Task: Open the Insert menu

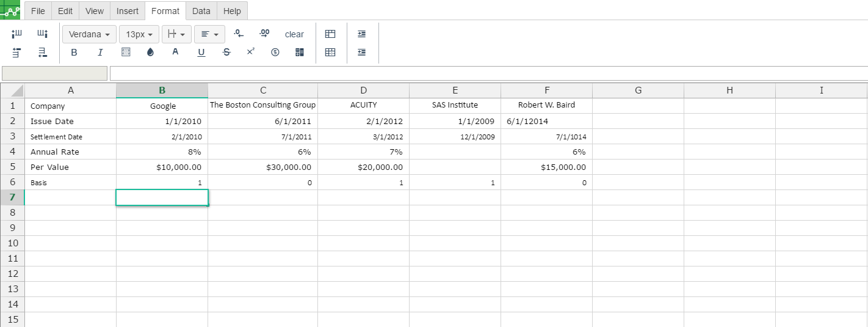Action: pyautogui.click(x=128, y=11)
